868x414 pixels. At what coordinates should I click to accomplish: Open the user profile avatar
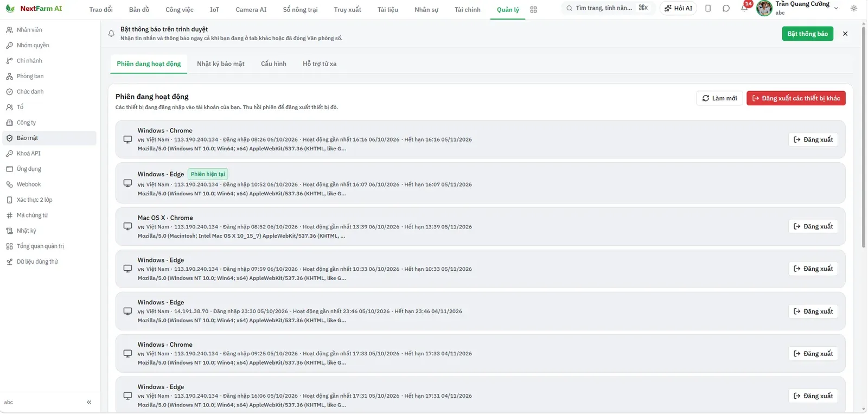point(764,8)
